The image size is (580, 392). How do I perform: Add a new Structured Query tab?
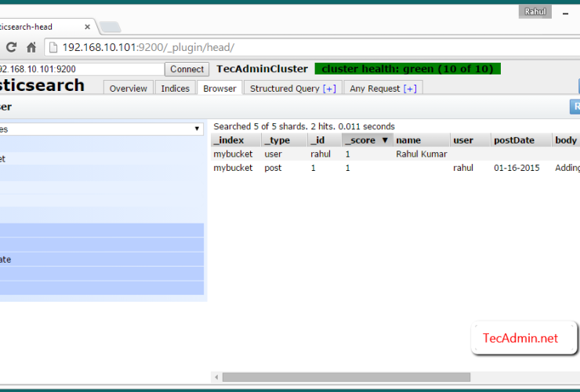(329, 89)
